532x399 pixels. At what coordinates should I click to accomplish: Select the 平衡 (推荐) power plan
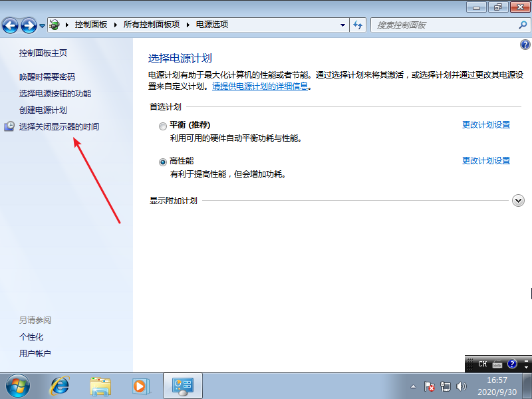(x=162, y=125)
